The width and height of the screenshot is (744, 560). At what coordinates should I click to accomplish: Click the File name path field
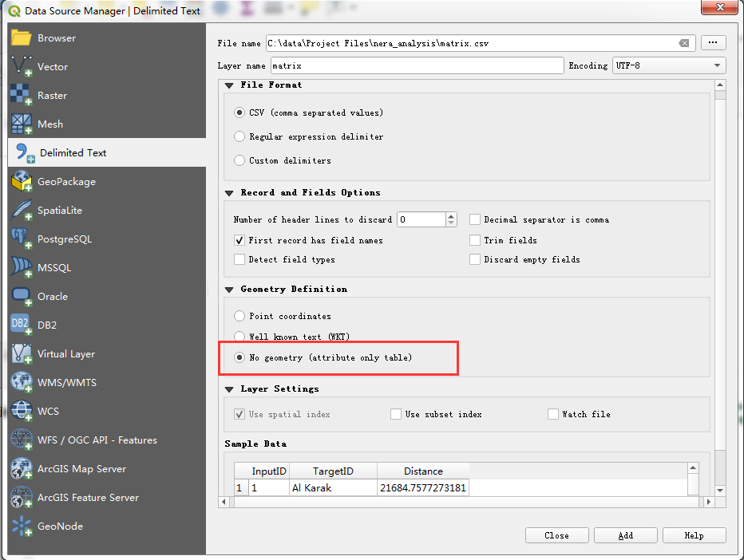[x=481, y=43]
